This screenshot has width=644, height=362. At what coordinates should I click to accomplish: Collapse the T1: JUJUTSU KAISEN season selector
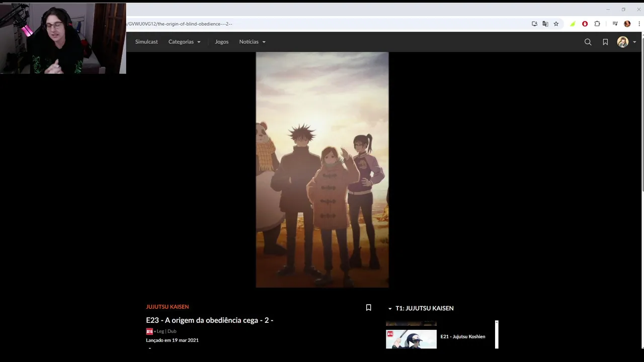(421, 308)
